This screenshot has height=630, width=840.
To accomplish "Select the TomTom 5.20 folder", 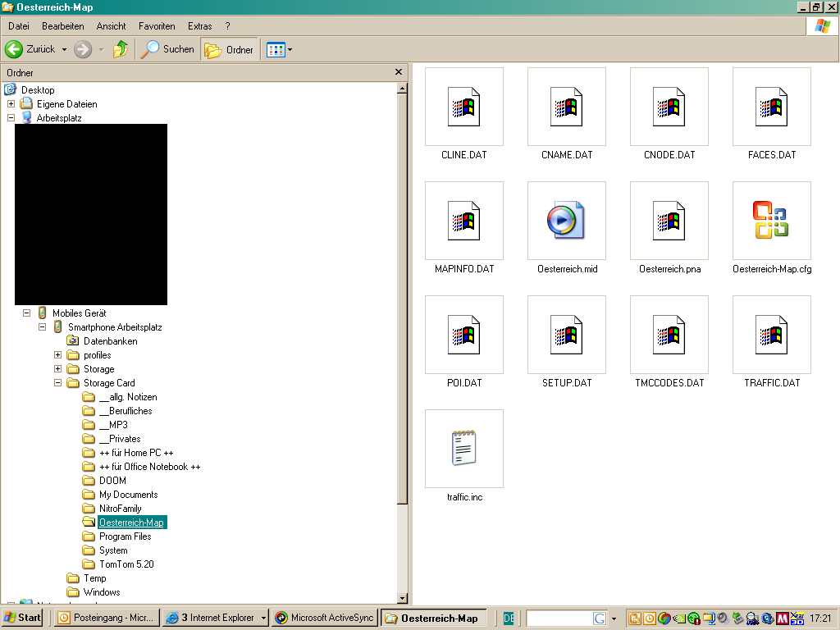I will 126,564.
